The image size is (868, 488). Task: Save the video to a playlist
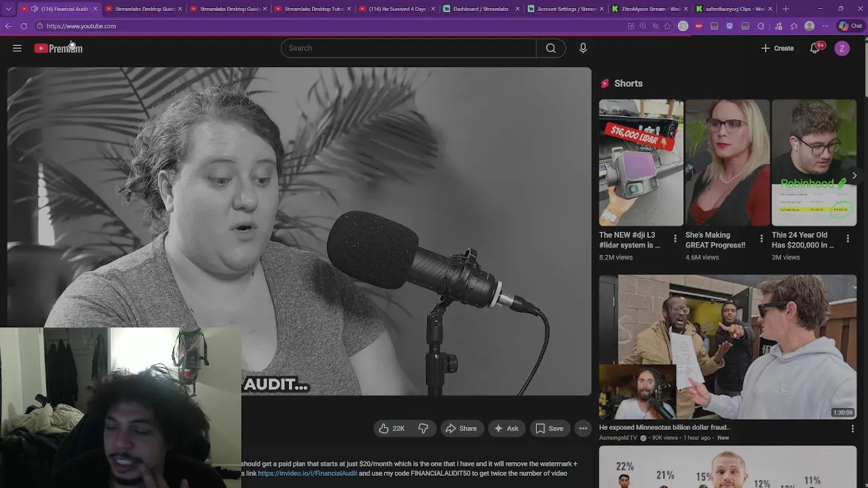[x=549, y=428]
